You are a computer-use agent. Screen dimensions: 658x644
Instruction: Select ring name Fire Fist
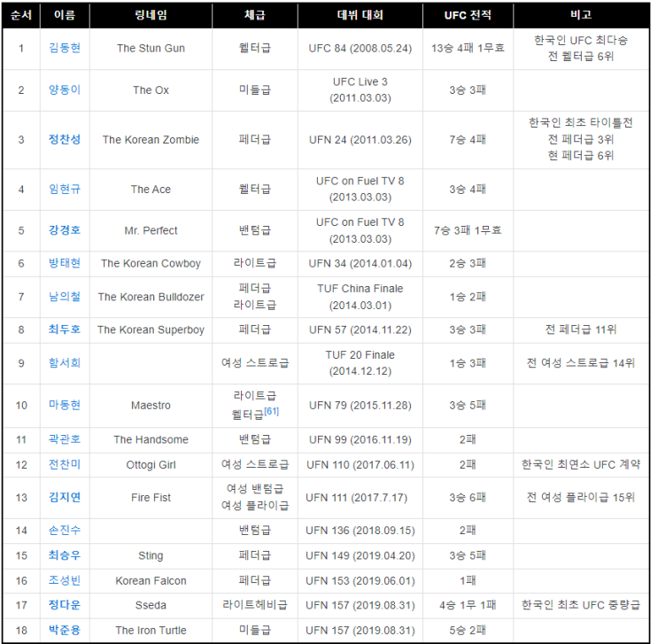pos(151,498)
